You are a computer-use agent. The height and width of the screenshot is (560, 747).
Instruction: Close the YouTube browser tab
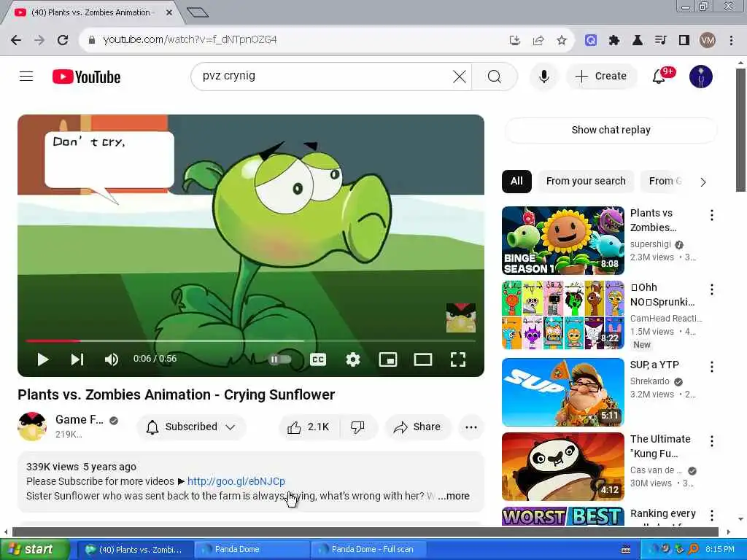tap(169, 12)
